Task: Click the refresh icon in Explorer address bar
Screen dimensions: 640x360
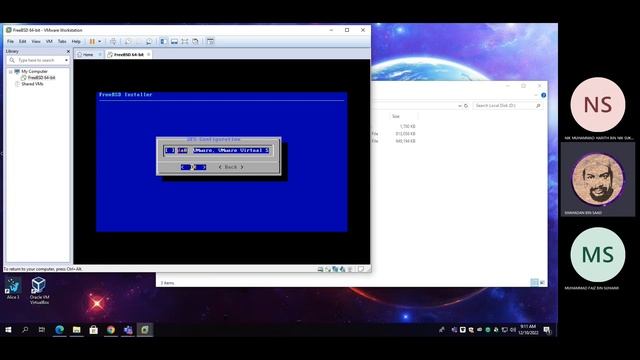Action: [466, 106]
